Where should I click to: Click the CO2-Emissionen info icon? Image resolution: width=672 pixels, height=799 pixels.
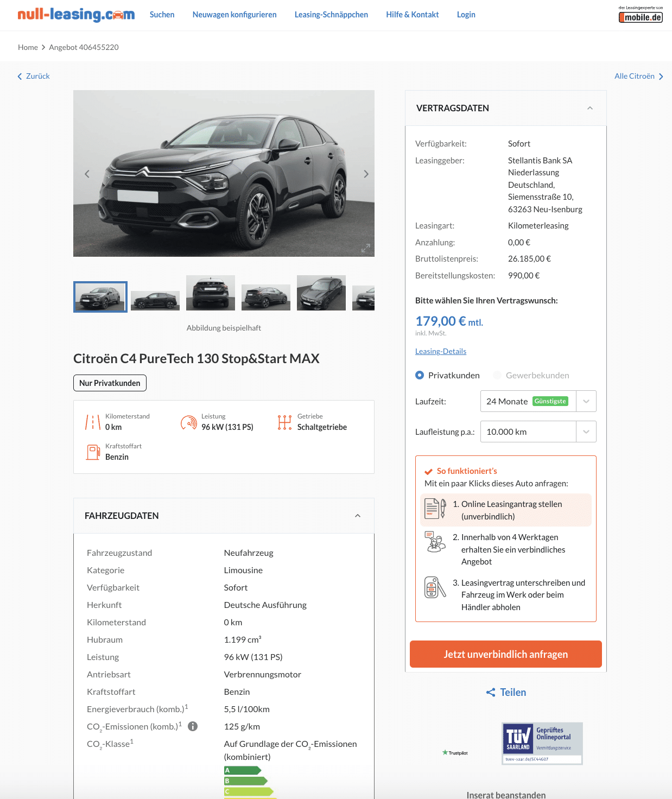pyautogui.click(x=193, y=726)
